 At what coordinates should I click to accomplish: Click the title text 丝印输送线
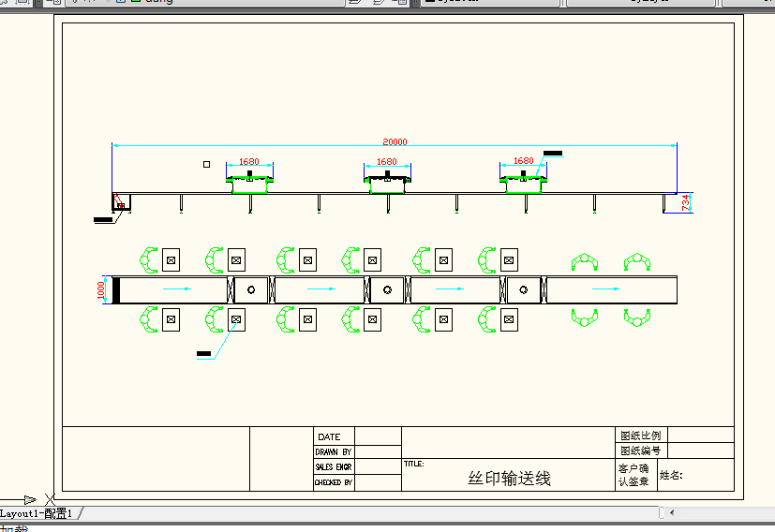pos(509,479)
